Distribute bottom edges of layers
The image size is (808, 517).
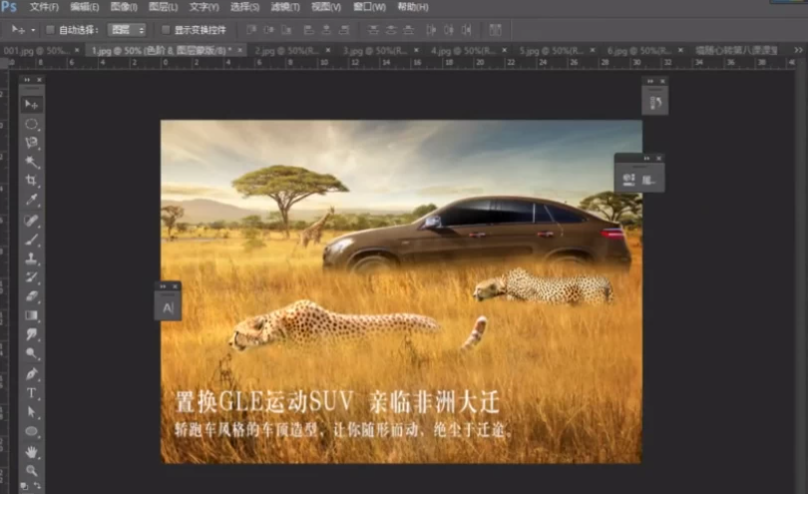(x=408, y=30)
